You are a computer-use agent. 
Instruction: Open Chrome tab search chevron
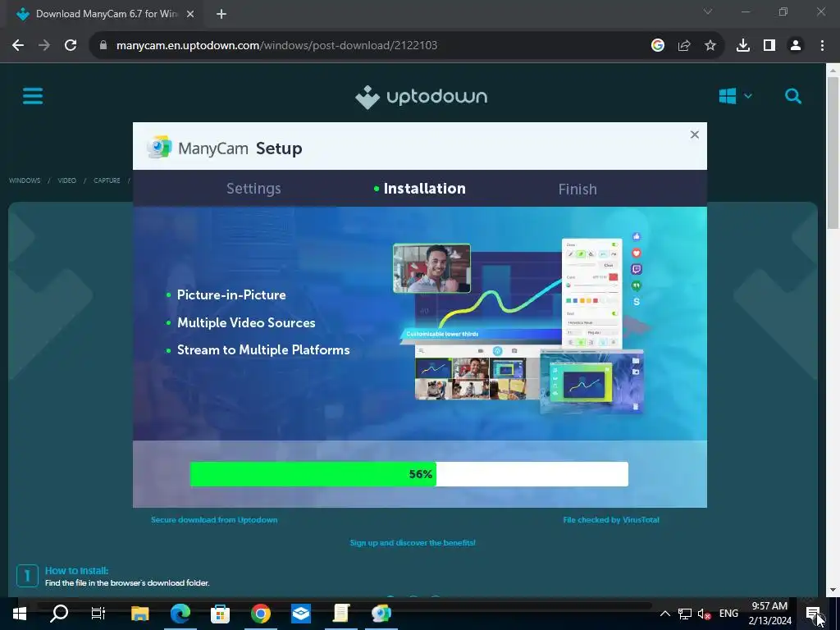pos(708,11)
